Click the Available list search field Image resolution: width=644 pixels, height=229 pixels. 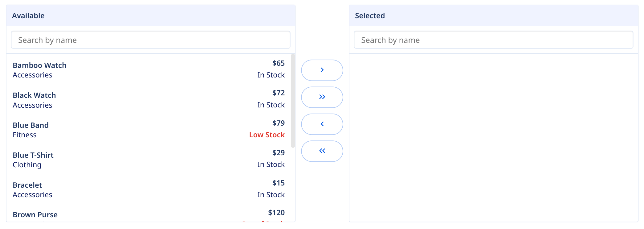coord(150,40)
